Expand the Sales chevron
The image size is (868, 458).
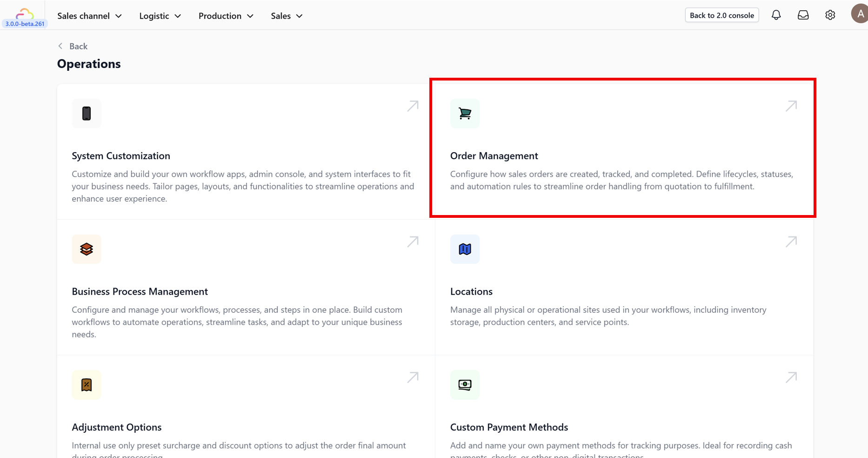[x=300, y=16]
